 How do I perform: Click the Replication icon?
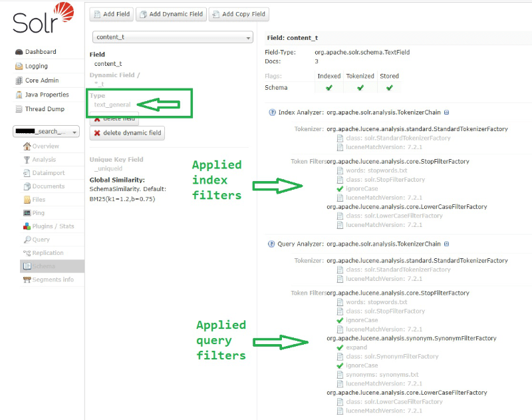coord(27,253)
